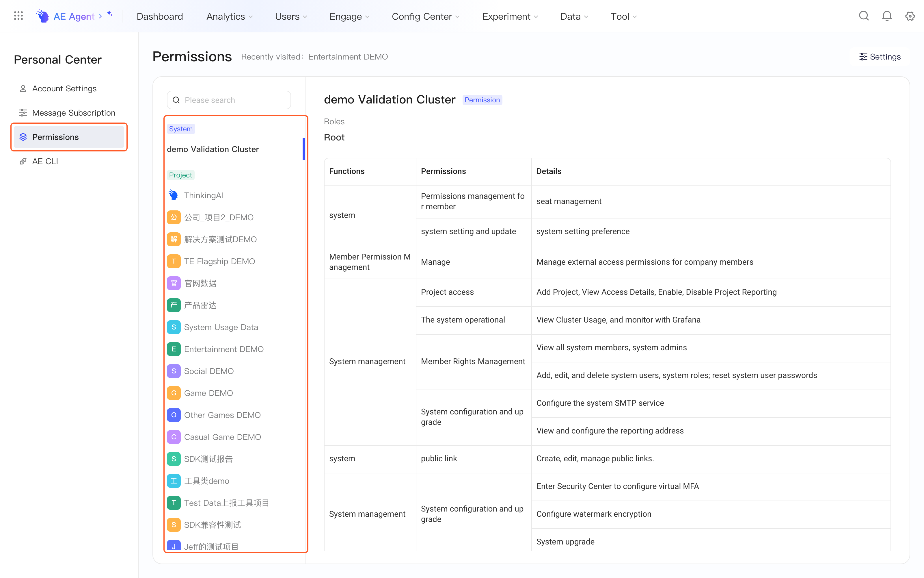Click the Account Settings person icon
Screen dimensions: 924x578
[23, 88]
